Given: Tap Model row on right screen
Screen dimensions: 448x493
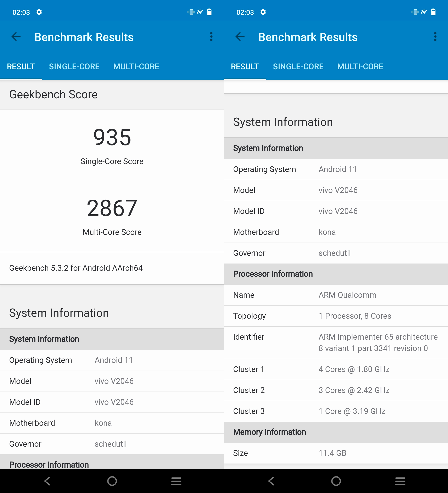Looking at the screenshot, I should pyautogui.click(x=336, y=190).
